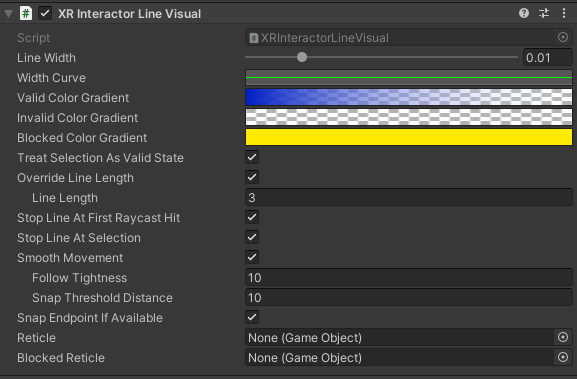Toggle Snap Endpoint If Available
Screen dimensions: 577x379
[x=252, y=317]
